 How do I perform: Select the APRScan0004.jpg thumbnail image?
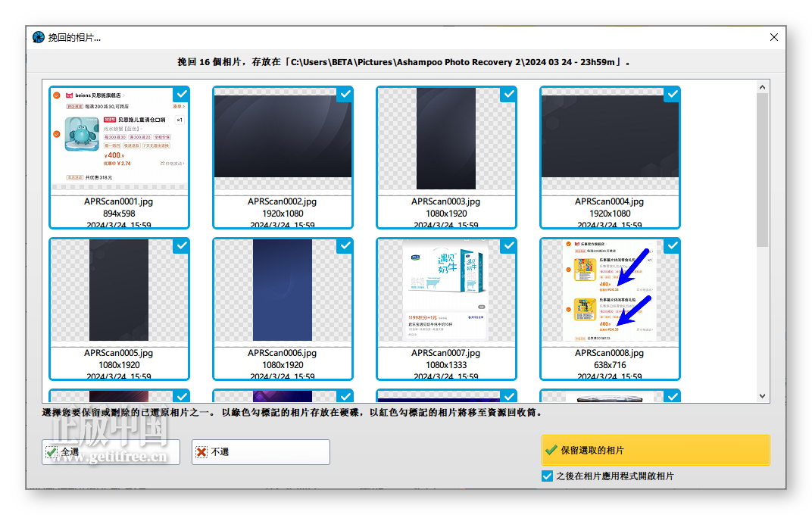pos(610,136)
